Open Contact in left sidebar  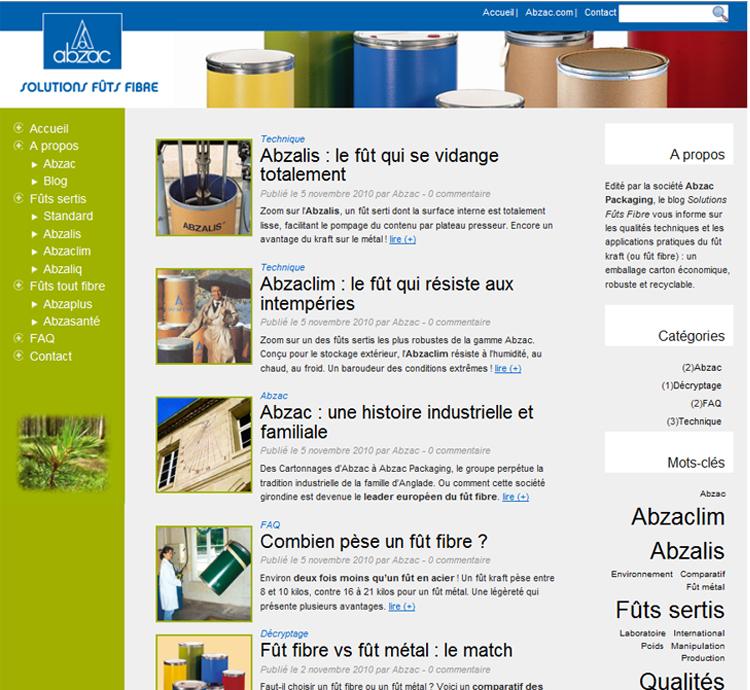(x=51, y=356)
